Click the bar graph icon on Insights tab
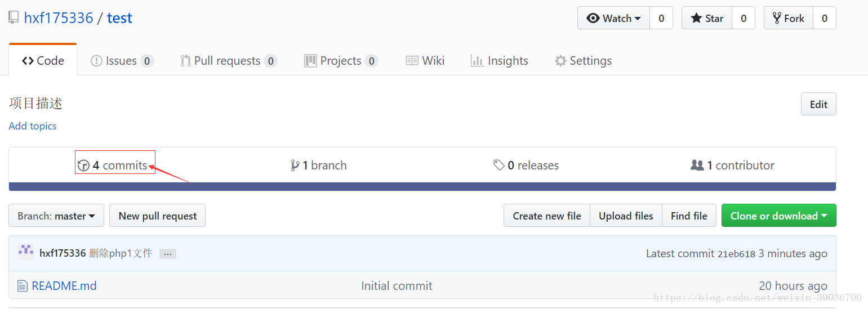The height and width of the screenshot is (309, 868). point(478,61)
